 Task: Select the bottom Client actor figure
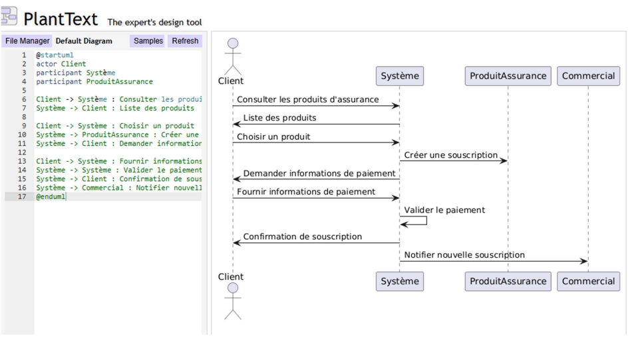click(x=232, y=301)
